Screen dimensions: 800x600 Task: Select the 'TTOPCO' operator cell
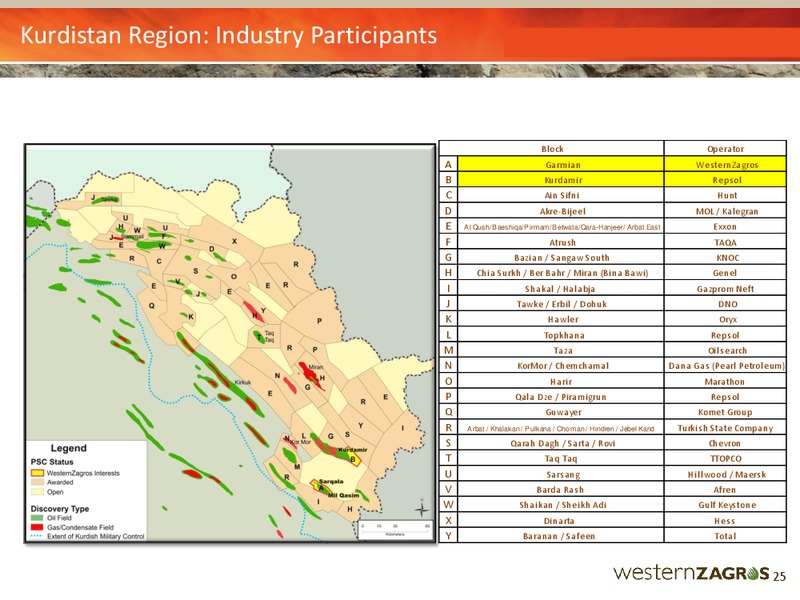tap(725, 458)
